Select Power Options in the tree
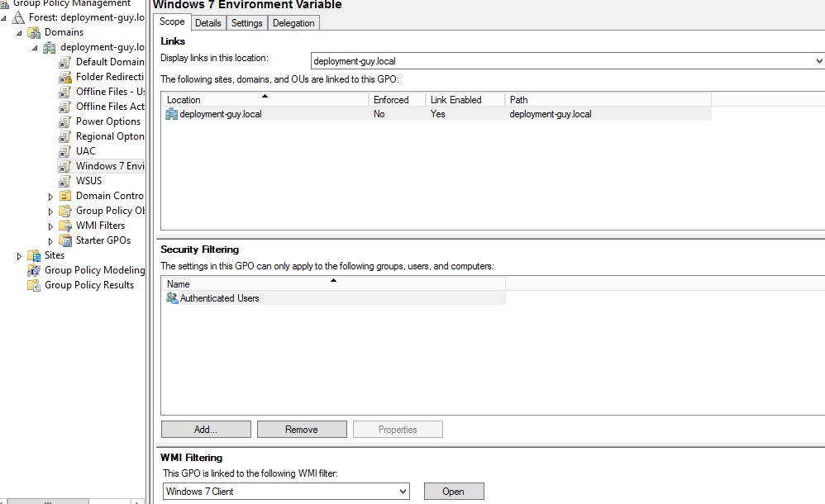This screenshot has height=504, width=825. click(x=107, y=121)
